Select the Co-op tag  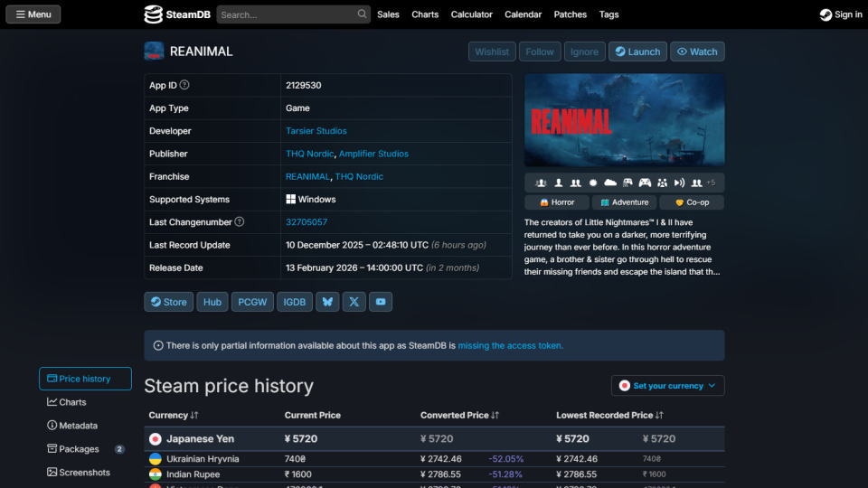click(x=692, y=202)
